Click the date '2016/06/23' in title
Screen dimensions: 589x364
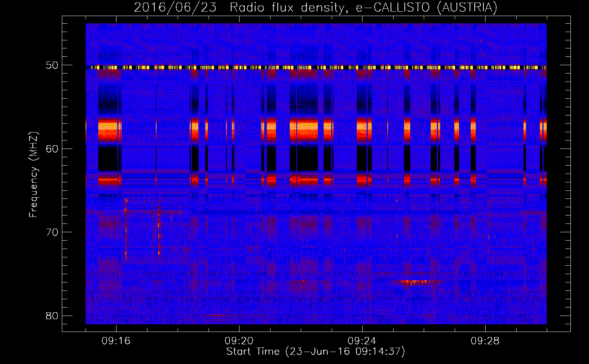click(175, 7)
